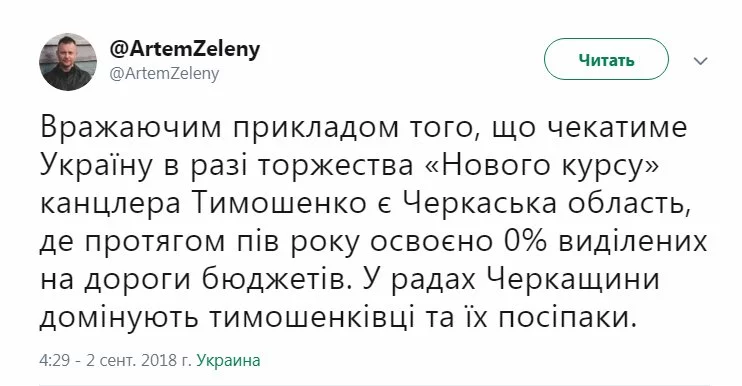
Task: Click the word "торжества" in the tweet
Action: pyautogui.click(x=336, y=167)
